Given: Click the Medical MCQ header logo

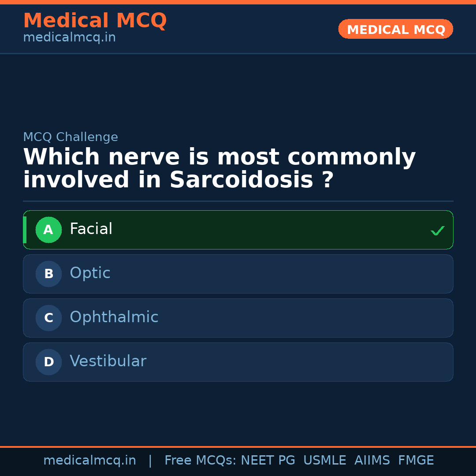Looking at the screenshot, I should [95, 20].
